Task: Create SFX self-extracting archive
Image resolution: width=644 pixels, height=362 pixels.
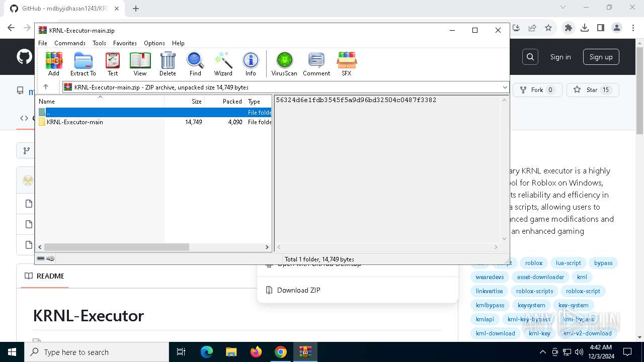Action: coord(347,64)
